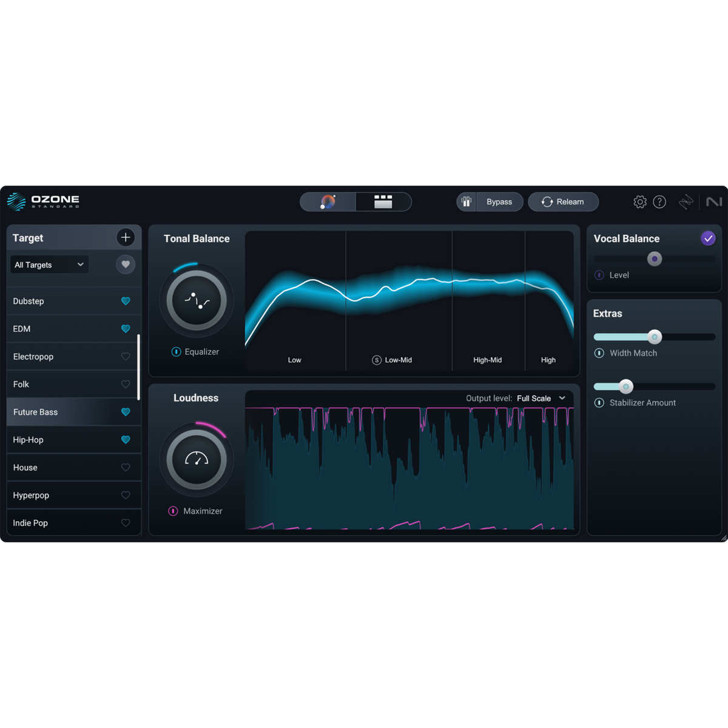Image resolution: width=728 pixels, height=728 pixels.
Task: Click the Bypass button
Action: (499, 202)
